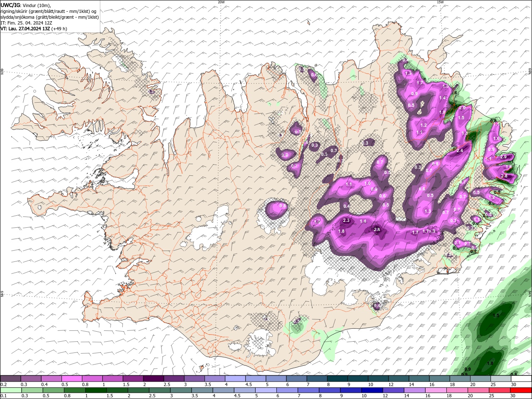Image resolution: width=532 pixels, height=399 pixels.
Task: Click the 'IT: Fim. 25. 04. 2024 12Z' line
Action: point(26,23)
